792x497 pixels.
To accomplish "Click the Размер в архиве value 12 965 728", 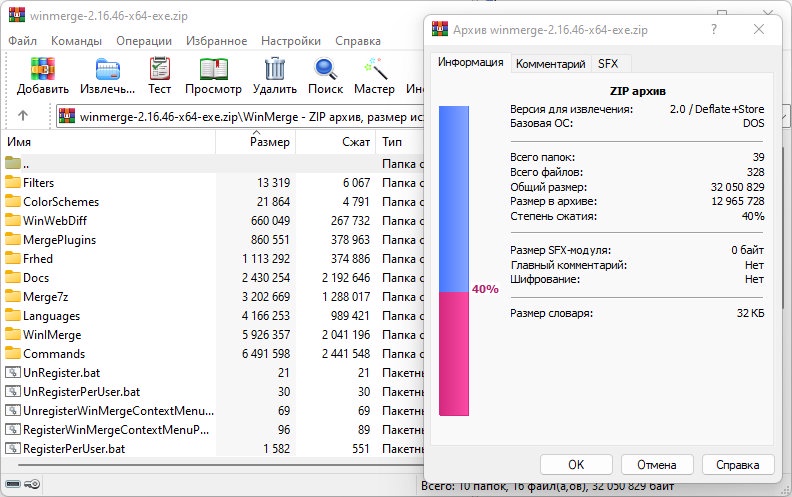I will coord(737,201).
